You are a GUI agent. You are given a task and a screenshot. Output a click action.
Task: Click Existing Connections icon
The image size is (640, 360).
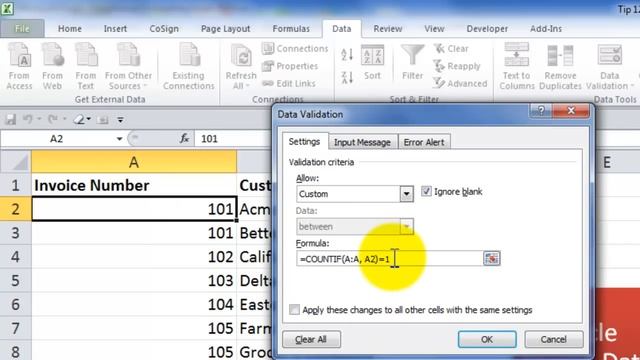click(x=189, y=67)
